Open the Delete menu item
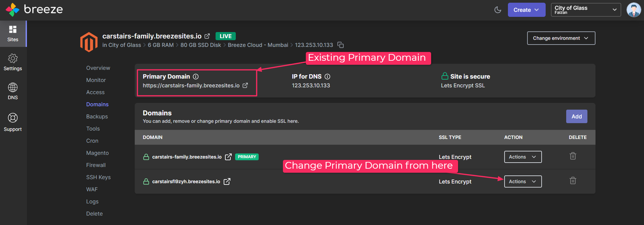 click(x=94, y=214)
